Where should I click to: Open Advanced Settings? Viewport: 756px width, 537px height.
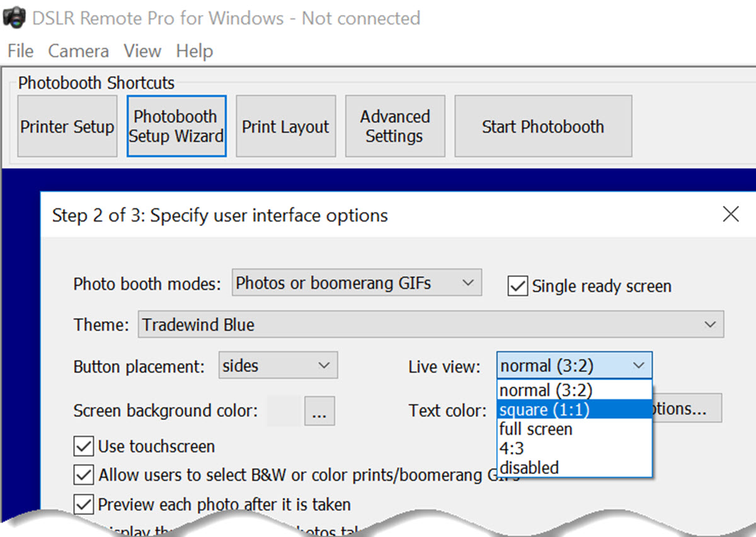pos(395,126)
